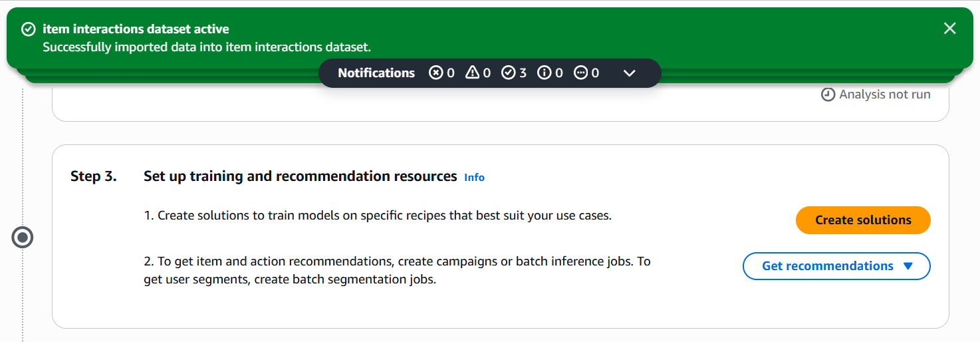This screenshot has height=342, width=980.
Task: Click the "Successfully imported data" banner message
Action: tap(207, 47)
